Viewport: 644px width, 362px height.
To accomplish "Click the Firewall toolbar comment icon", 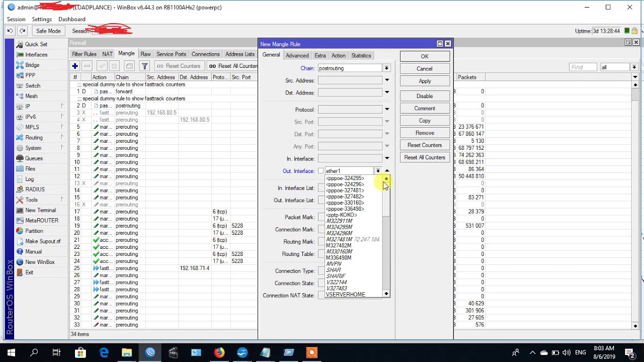I will coord(129,66).
